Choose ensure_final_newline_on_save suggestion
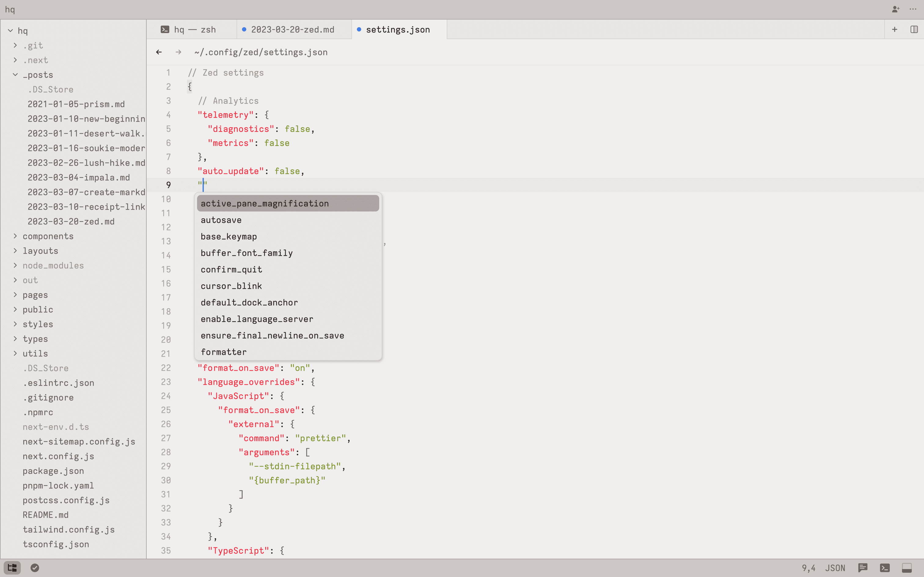924x577 pixels. point(288,336)
